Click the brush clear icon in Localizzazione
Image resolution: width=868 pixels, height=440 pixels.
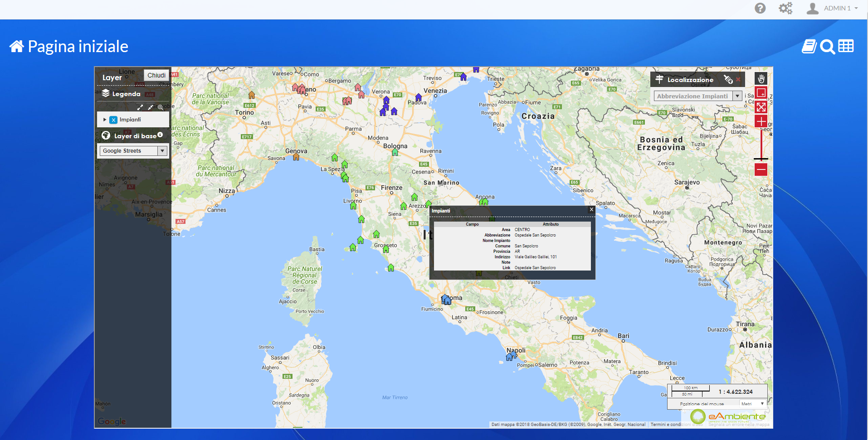pos(728,79)
